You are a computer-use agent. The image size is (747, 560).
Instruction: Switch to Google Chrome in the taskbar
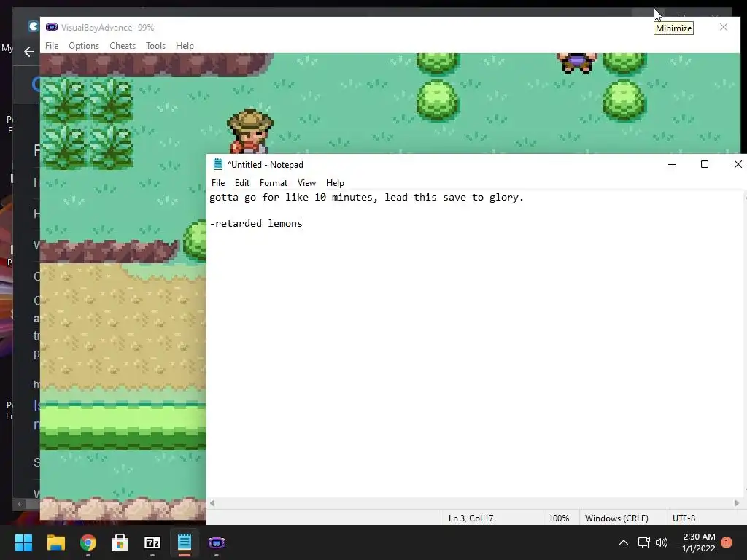(88, 542)
